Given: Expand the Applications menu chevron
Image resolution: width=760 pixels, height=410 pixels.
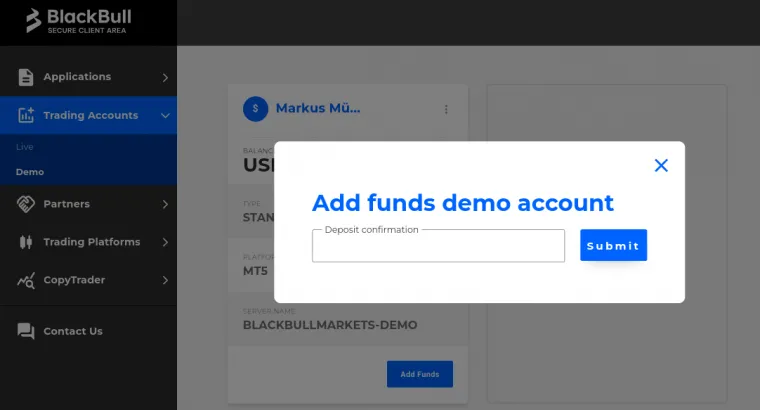Looking at the screenshot, I should [165, 78].
